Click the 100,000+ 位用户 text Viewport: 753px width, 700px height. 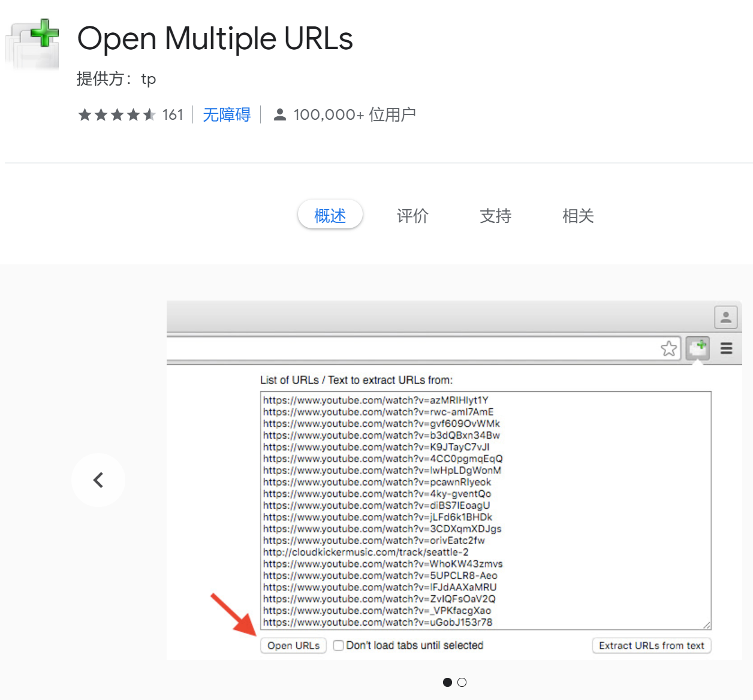tap(354, 114)
